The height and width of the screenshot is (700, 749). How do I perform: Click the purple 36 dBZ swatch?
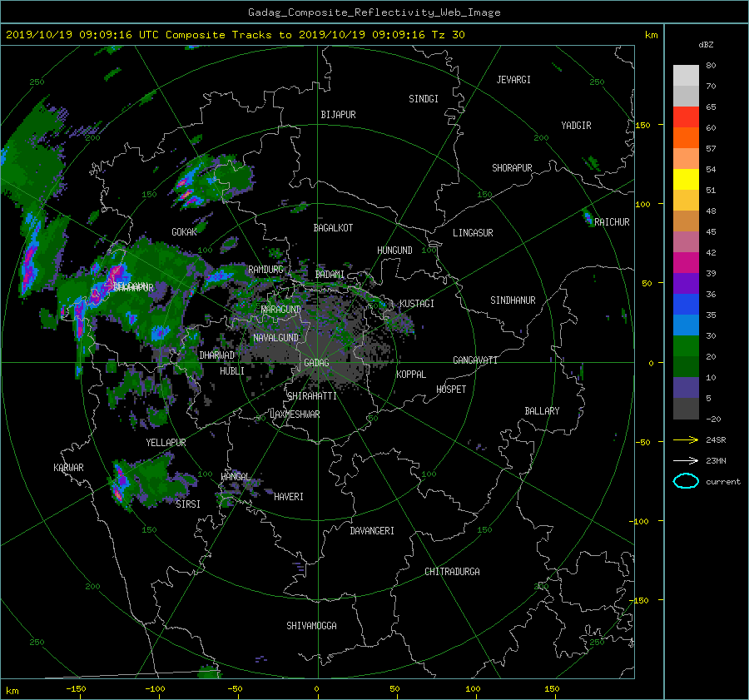point(686,284)
